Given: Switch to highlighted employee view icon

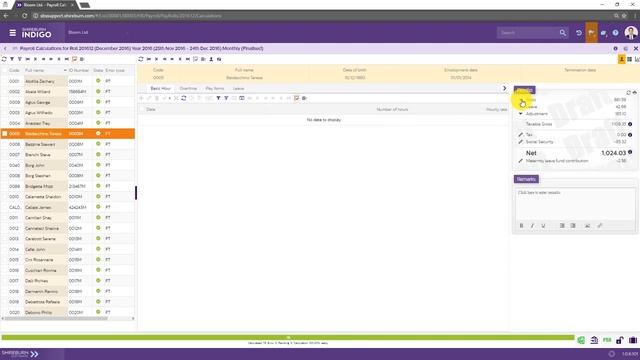Looking at the screenshot, I should 622,59.
